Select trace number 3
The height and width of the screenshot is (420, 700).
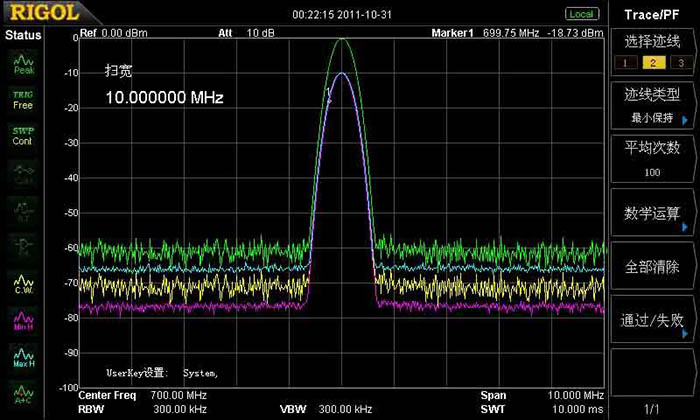click(x=679, y=63)
